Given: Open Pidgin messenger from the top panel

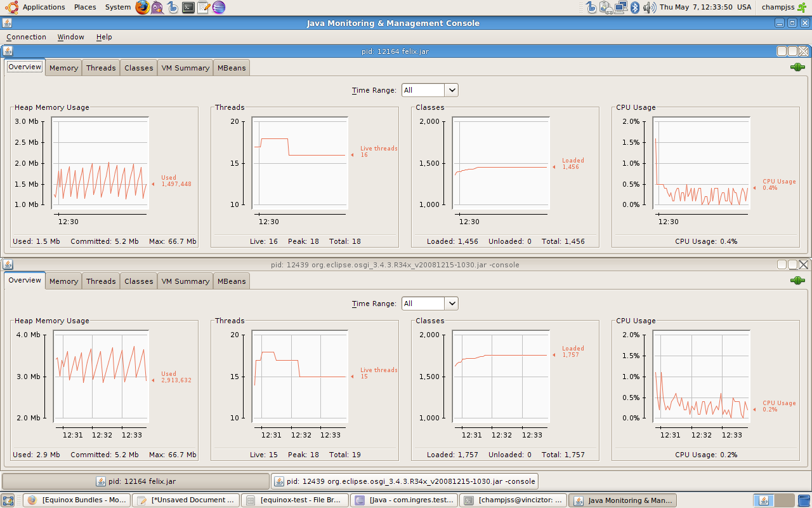Looking at the screenshot, I should pyautogui.click(x=157, y=8).
